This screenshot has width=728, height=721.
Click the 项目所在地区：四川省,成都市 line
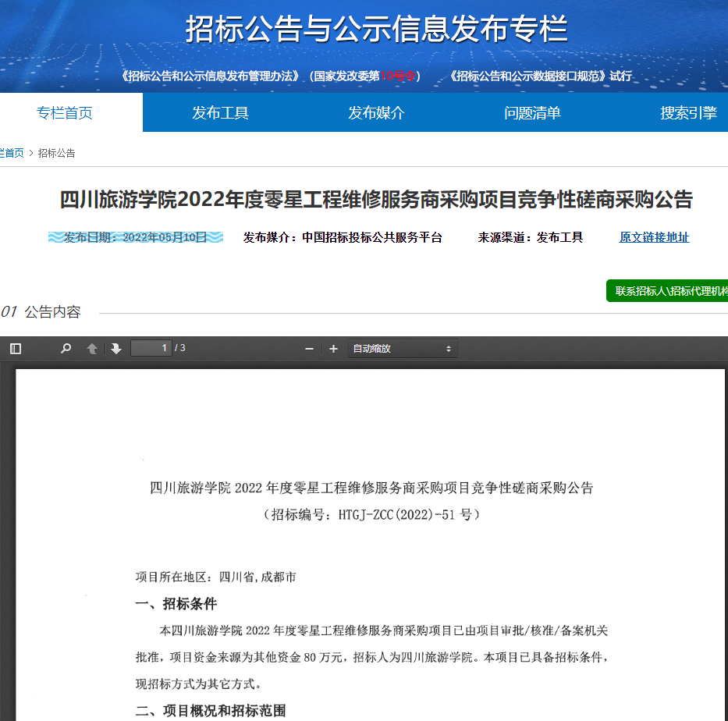pos(216,577)
